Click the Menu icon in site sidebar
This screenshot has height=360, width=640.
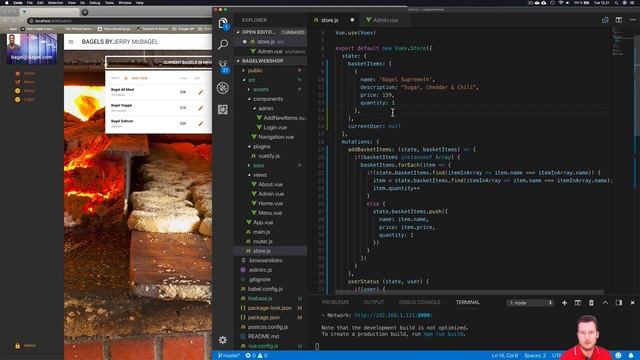pyautogui.click(x=18, y=82)
